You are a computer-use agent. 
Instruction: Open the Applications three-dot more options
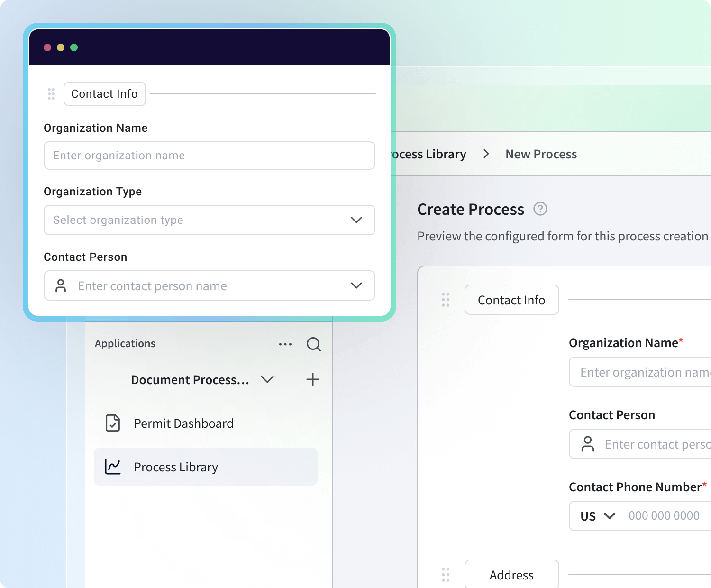[285, 344]
